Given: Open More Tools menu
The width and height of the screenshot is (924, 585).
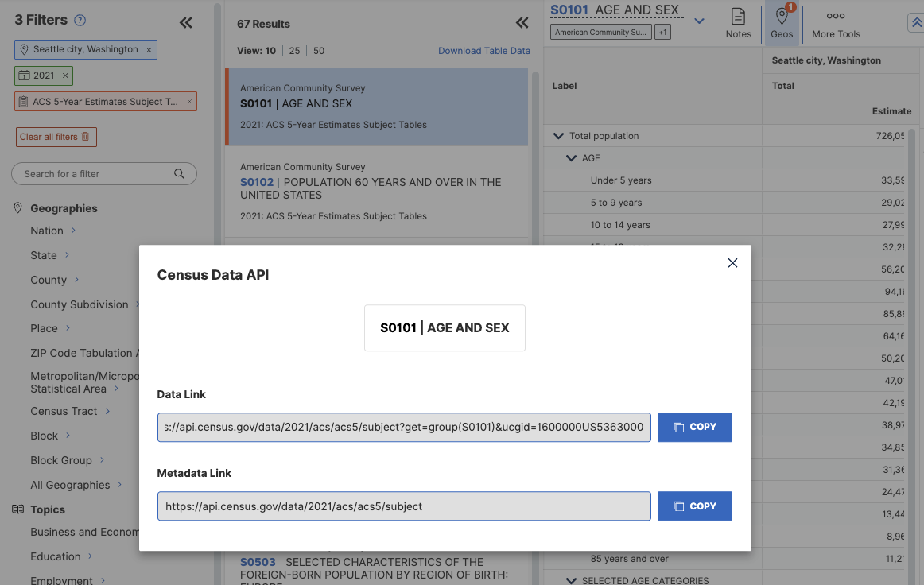Looking at the screenshot, I should [836, 23].
